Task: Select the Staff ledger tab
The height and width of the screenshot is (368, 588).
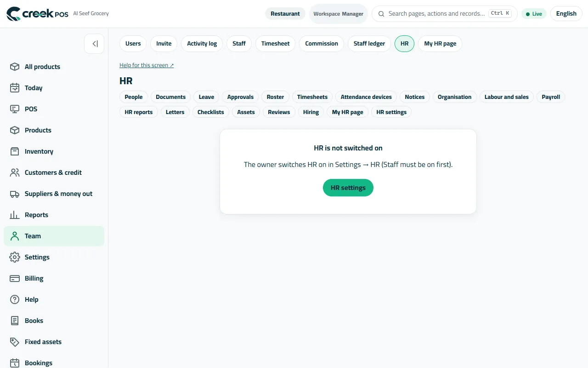Action: 369,44
